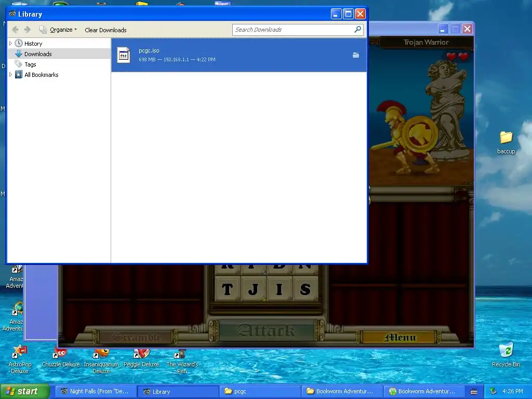The image size is (532, 399).
Task: Select the letter tile J
Action: click(x=254, y=289)
